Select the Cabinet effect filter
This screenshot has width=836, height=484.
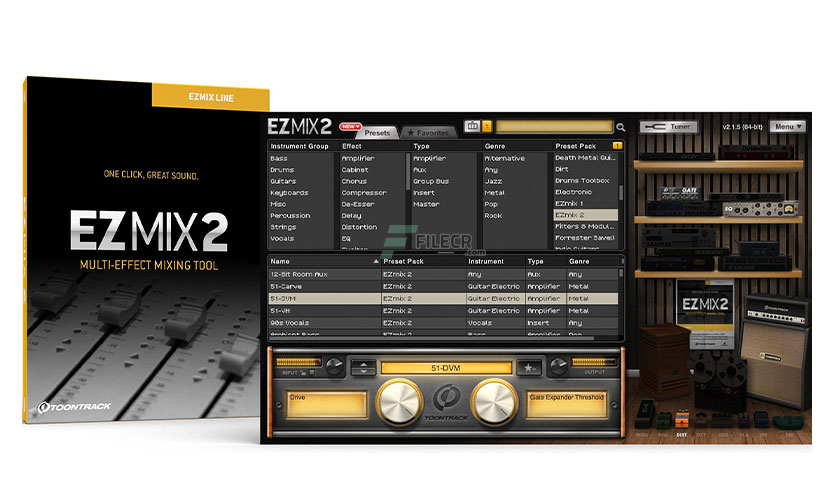coord(355,170)
